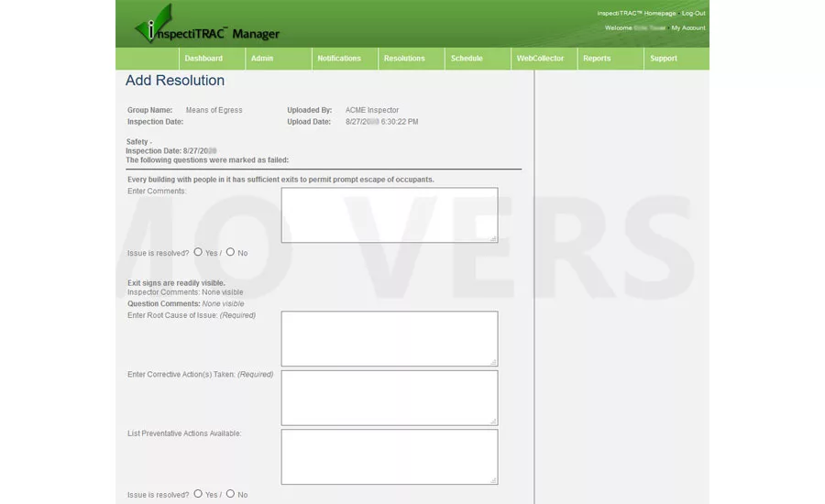
Task: Focus the Enter Comments text box
Action: coord(390,215)
